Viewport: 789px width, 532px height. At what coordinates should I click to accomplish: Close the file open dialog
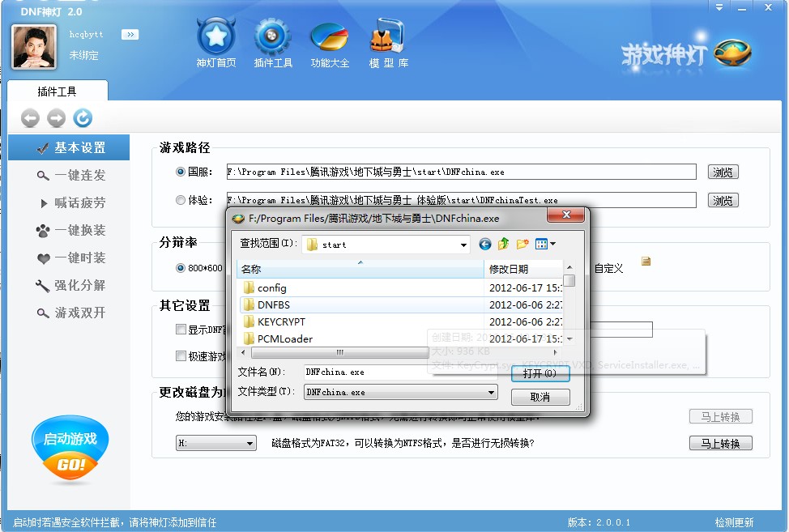[566, 215]
